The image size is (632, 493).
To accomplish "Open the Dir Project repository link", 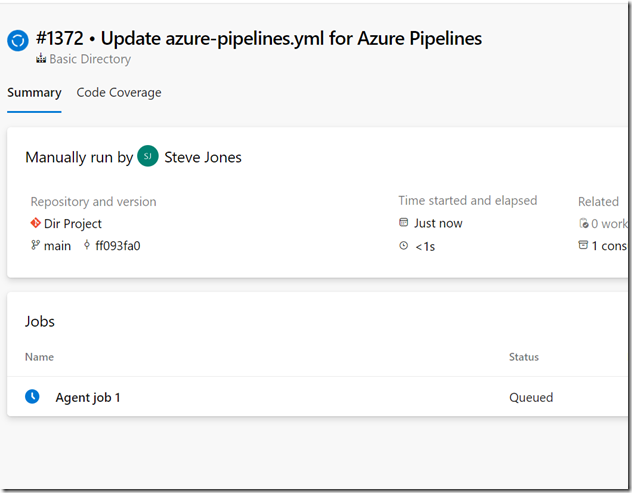I will 73,224.
